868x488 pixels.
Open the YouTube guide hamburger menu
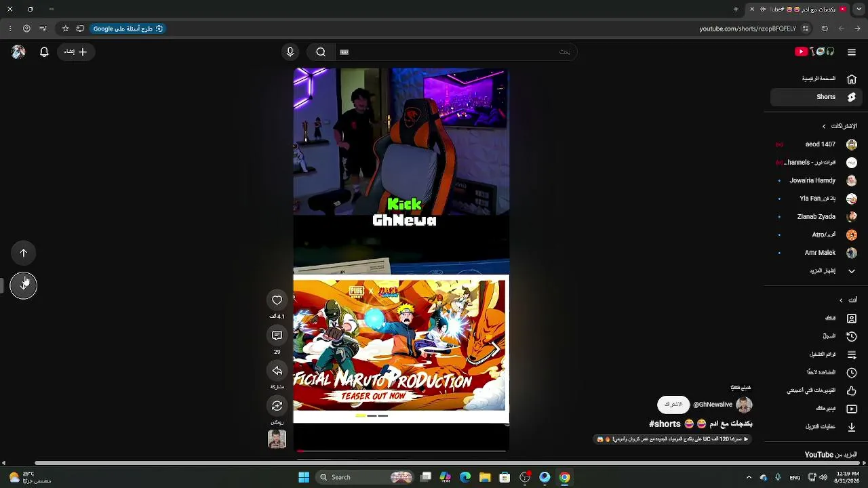(852, 52)
